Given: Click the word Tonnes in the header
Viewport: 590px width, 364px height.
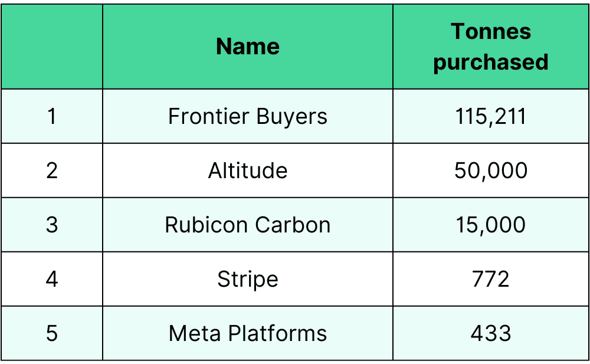Looking at the screenshot, I should pyautogui.click(x=491, y=31).
